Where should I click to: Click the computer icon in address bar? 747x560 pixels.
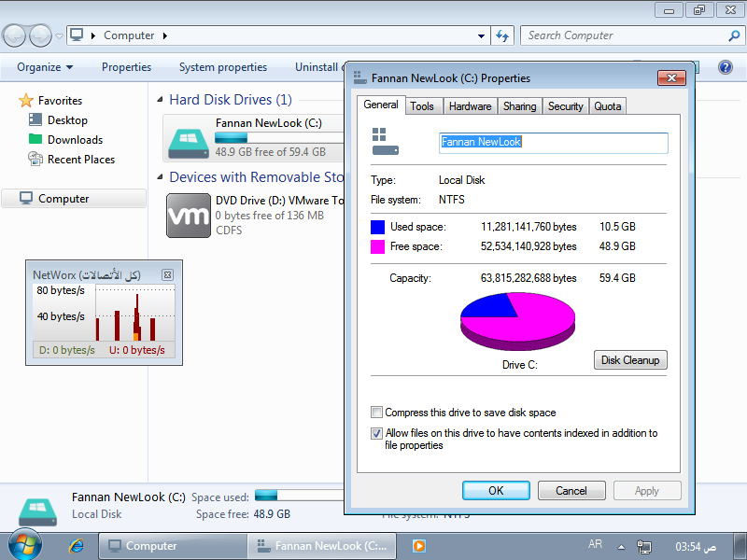(77, 35)
